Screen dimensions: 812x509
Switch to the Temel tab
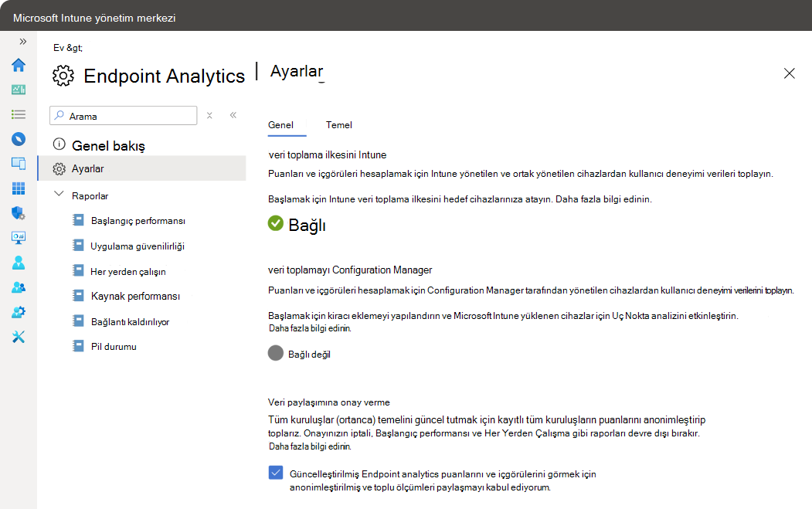pos(339,124)
